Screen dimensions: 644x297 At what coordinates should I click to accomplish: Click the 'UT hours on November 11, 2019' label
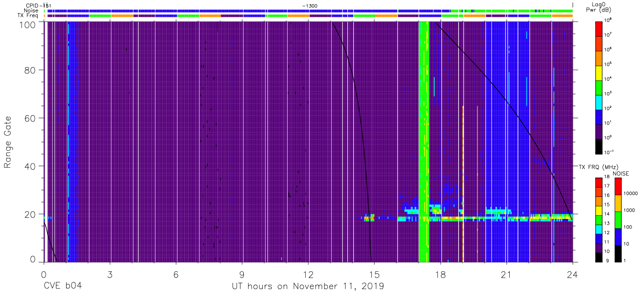click(308, 287)
